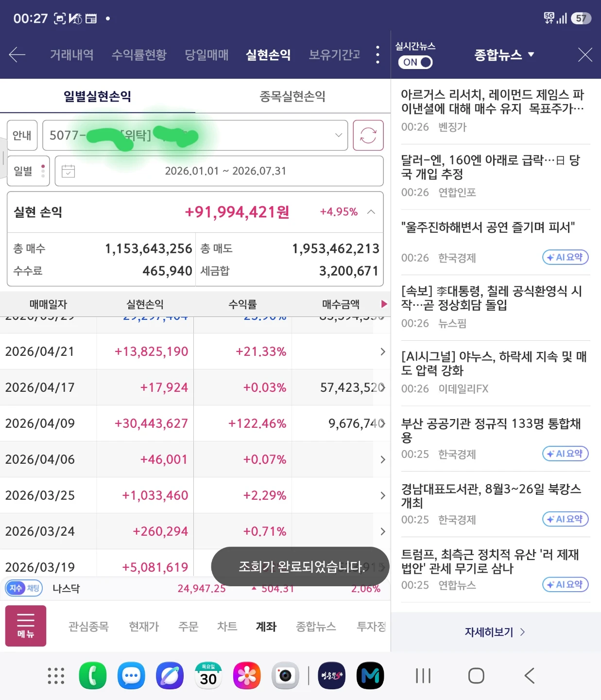Open the three-dot more options menu

(378, 54)
